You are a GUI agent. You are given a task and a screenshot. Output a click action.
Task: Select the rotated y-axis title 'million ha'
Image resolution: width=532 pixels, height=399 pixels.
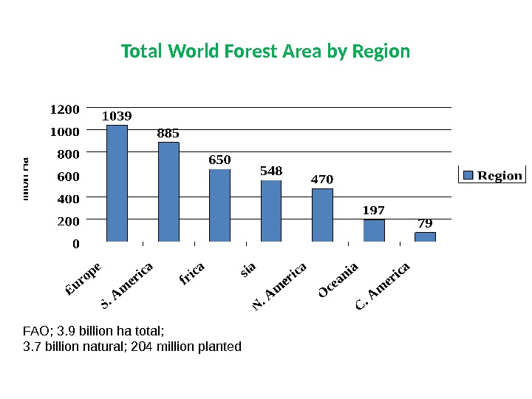[x=26, y=179]
